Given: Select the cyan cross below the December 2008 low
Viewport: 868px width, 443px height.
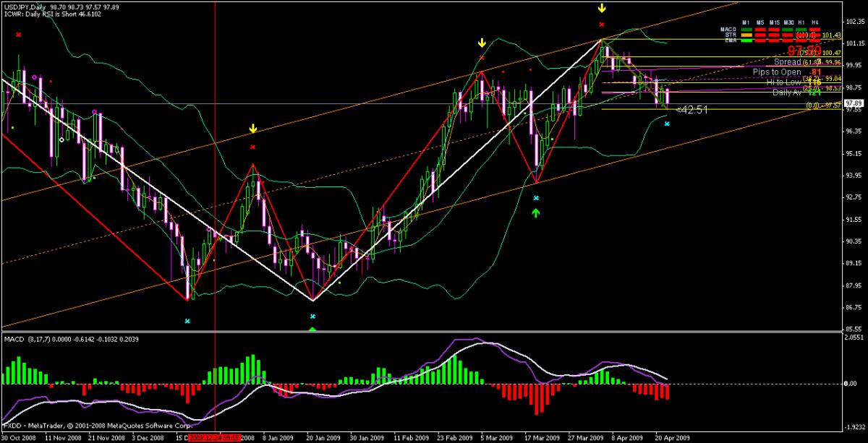Looking at the screenshot, I should [187, 321].
